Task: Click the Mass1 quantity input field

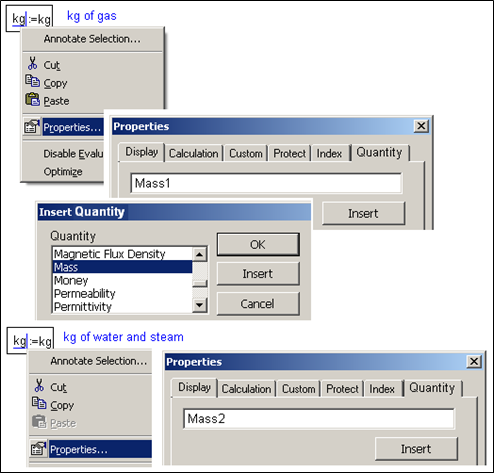Action: tap(266, 183)
